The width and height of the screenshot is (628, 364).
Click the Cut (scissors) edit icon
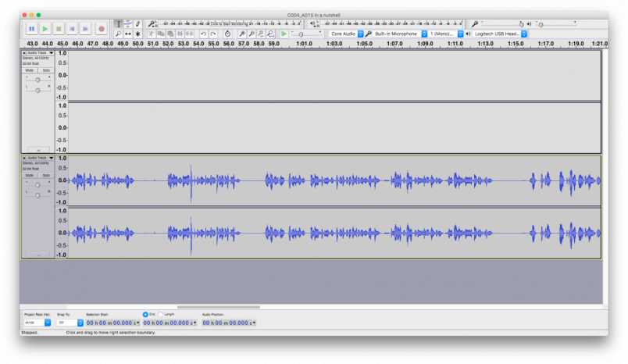(x=152, y=34)
